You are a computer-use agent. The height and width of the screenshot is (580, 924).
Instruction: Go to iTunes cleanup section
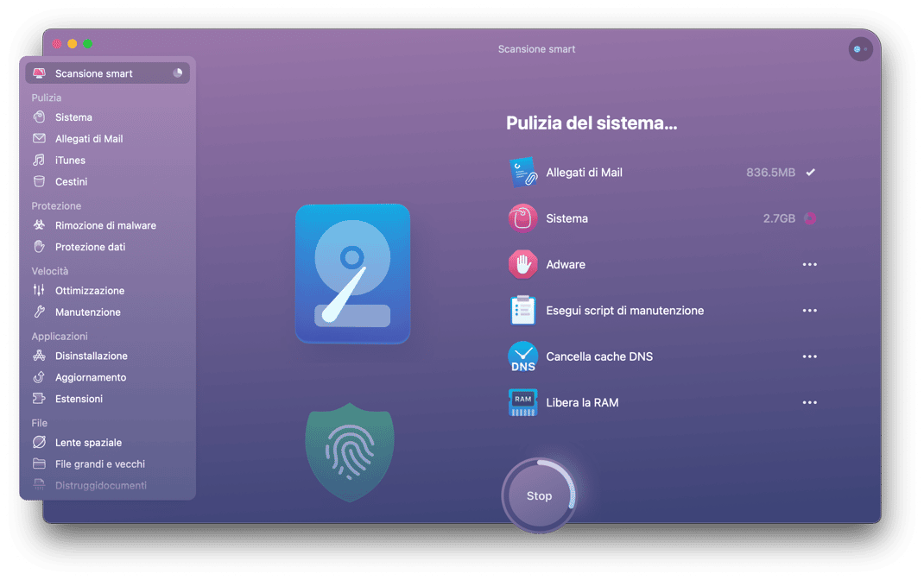tap(107, 160)
